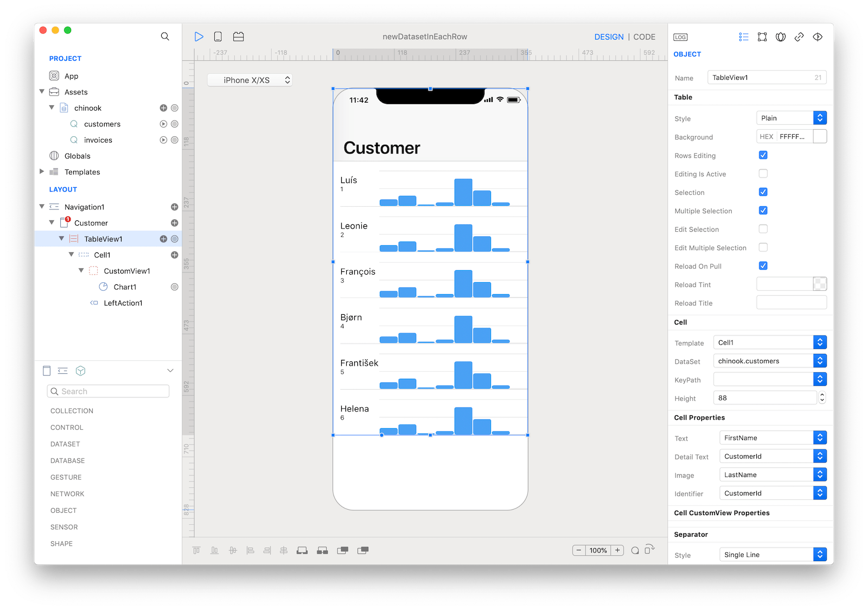The width and height of the screenshot is (868, 610).
Task: Toggle Multiple Selection checkbox
Action: coord(763,211)
